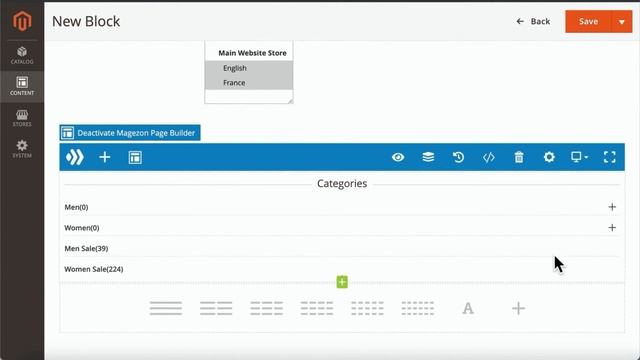Click the green add-row plus button

(342, 282)
